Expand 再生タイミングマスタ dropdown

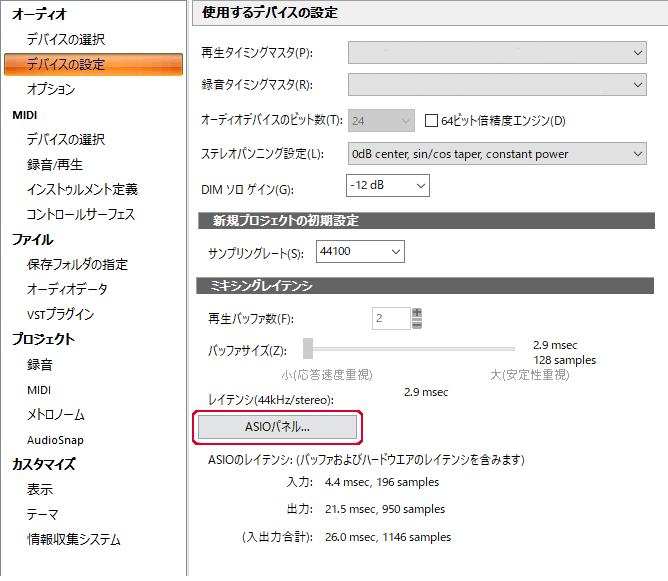[x=497, y=52]
